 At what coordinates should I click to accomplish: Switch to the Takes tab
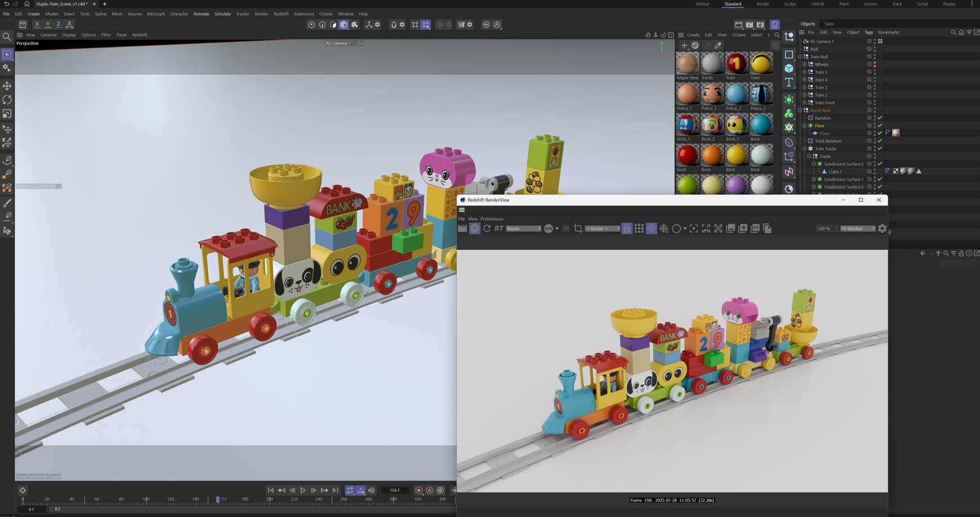[829, 24]
